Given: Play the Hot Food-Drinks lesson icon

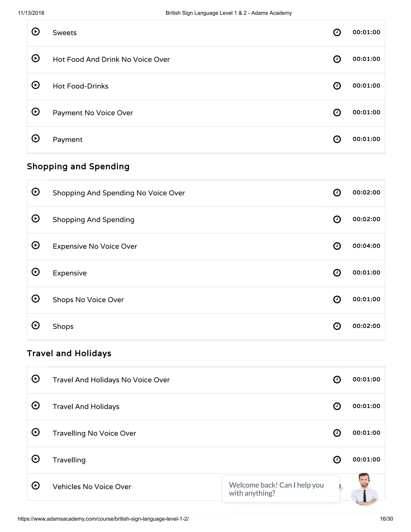Looking at the screenshot, I should tap(36, 85).
